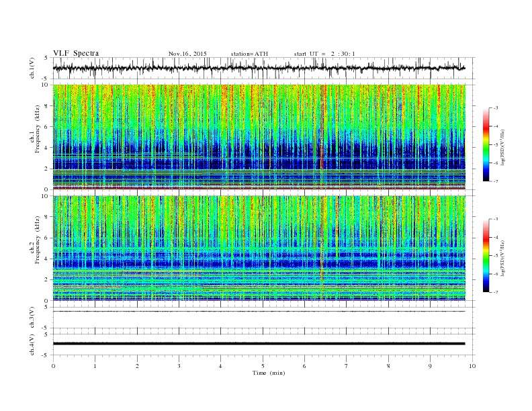Click the "-5" label on ch.1 colorbar

point(496,145)
